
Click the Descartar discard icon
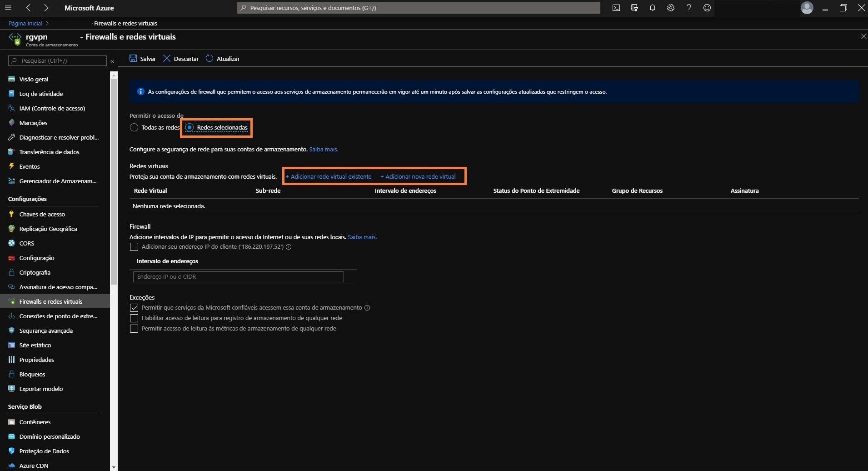click(167, 58)
